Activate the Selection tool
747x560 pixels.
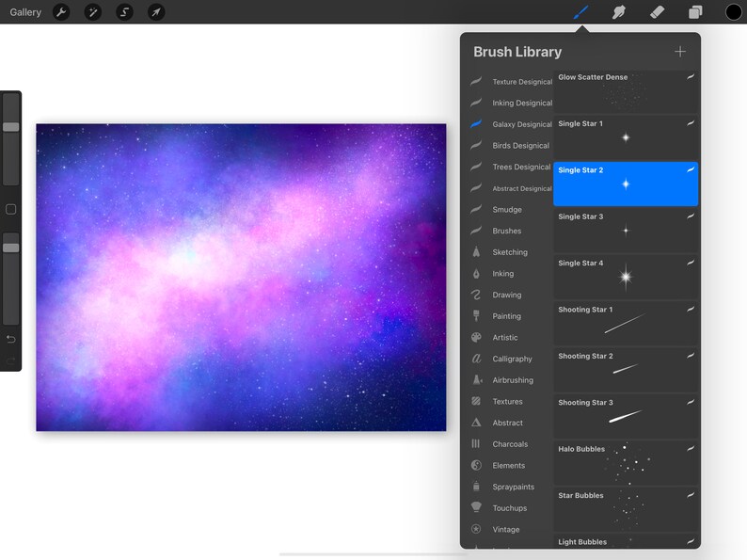124,12
